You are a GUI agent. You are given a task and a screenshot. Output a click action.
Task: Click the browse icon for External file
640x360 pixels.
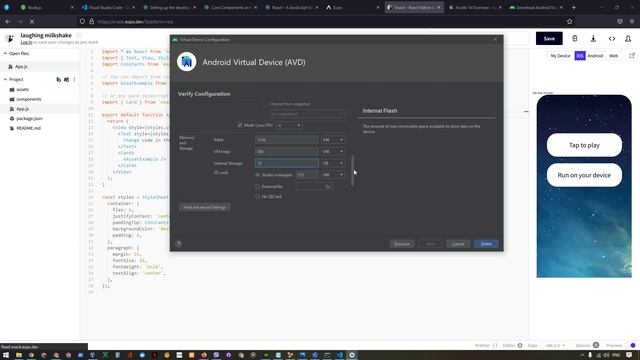point(327,187)
